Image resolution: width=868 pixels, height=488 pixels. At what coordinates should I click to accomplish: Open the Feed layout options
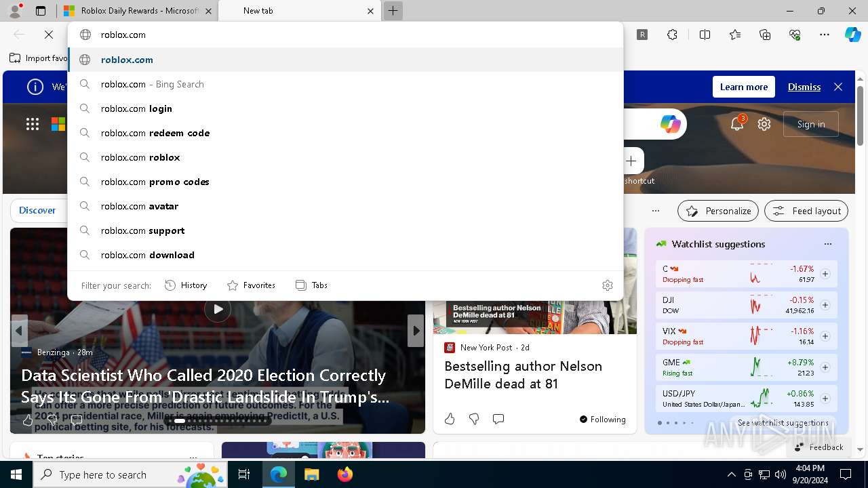(806, 211)
